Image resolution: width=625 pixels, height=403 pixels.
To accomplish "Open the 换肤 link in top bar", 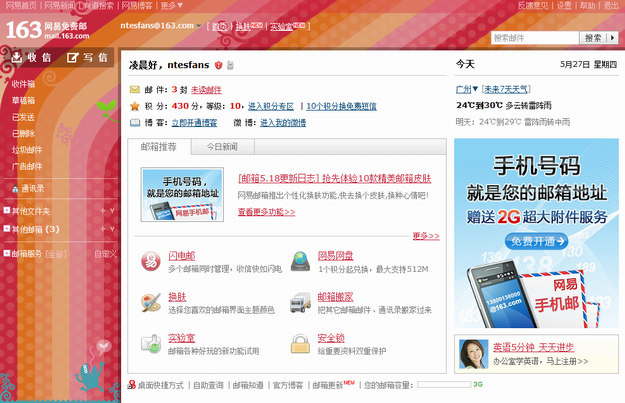I will [x=243, y=26].
